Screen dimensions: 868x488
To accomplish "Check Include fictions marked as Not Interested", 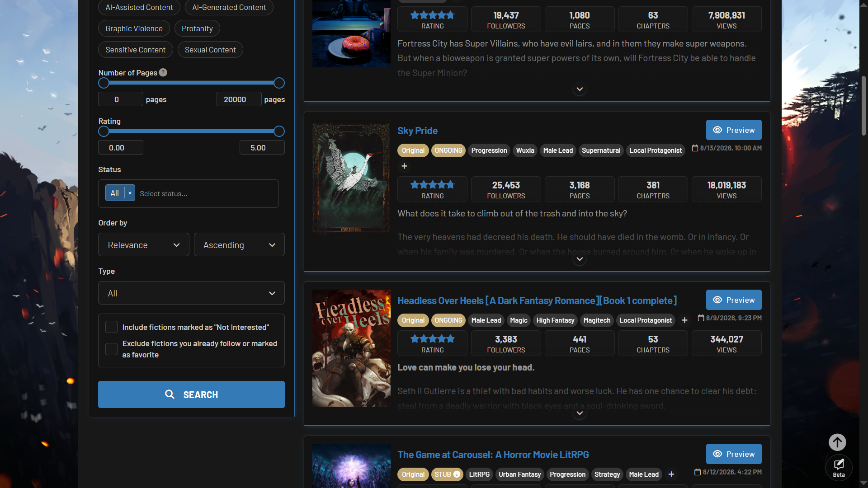I will [x=111, y=327].
